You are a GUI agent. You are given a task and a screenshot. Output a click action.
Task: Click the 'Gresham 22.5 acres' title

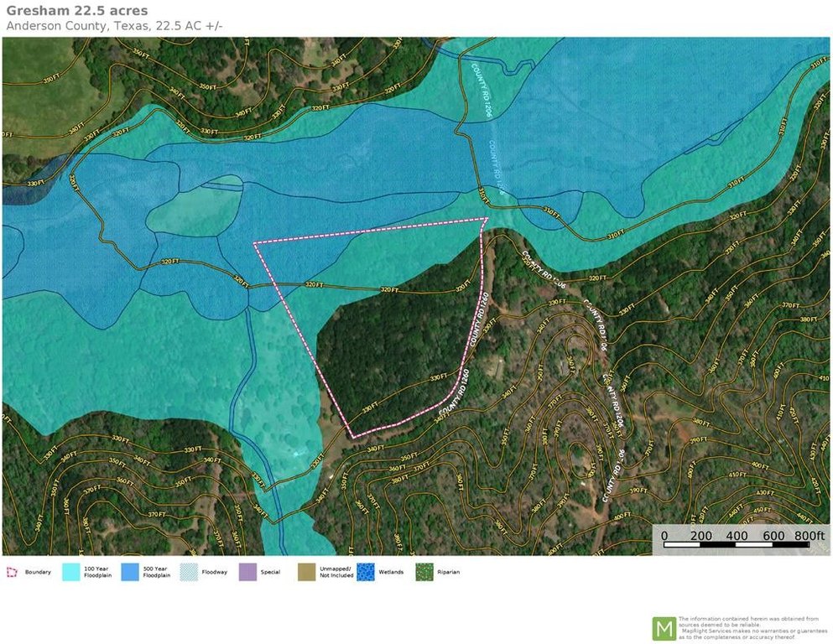77,11
